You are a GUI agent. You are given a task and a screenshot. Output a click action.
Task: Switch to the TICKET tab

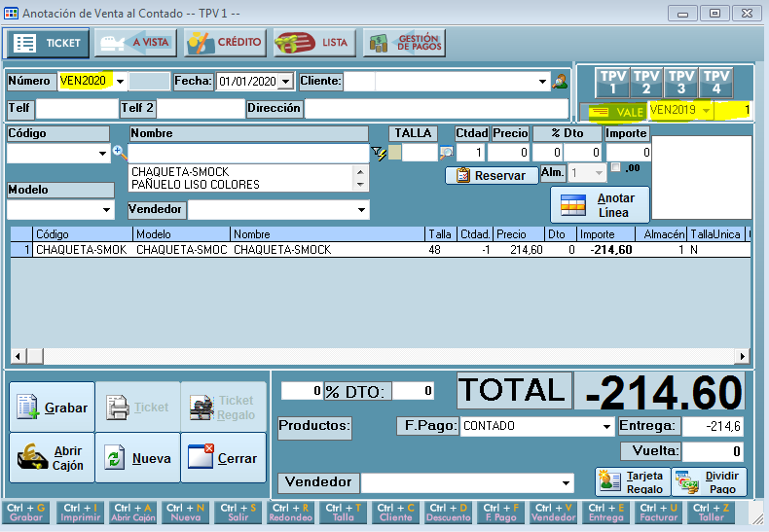click(x=47, y=43)
